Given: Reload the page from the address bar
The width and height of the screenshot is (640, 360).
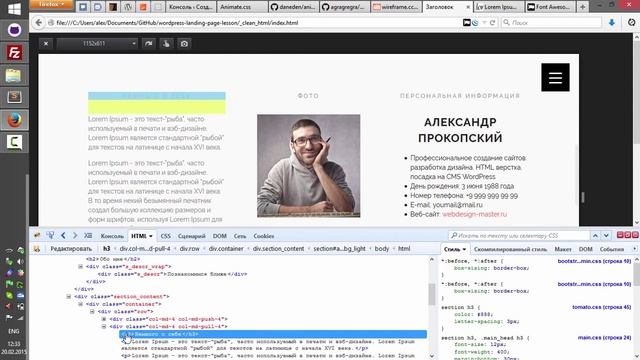Looking at the screenshot, I should click(492, 23).
